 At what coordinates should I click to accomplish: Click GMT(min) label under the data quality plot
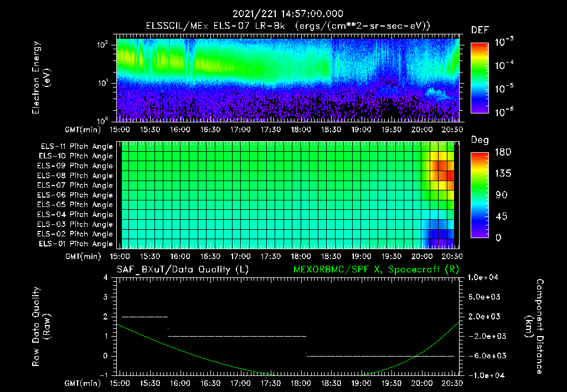[x=83, y=383]
